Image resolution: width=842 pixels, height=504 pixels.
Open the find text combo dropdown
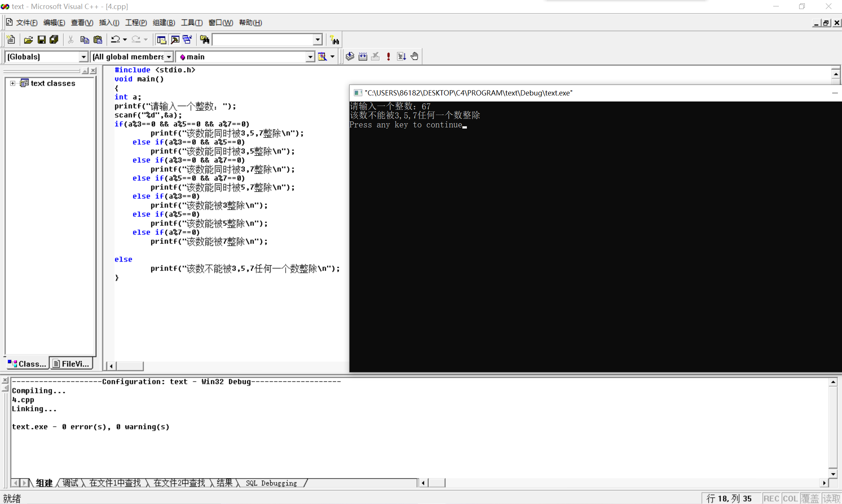pos(318,39)
